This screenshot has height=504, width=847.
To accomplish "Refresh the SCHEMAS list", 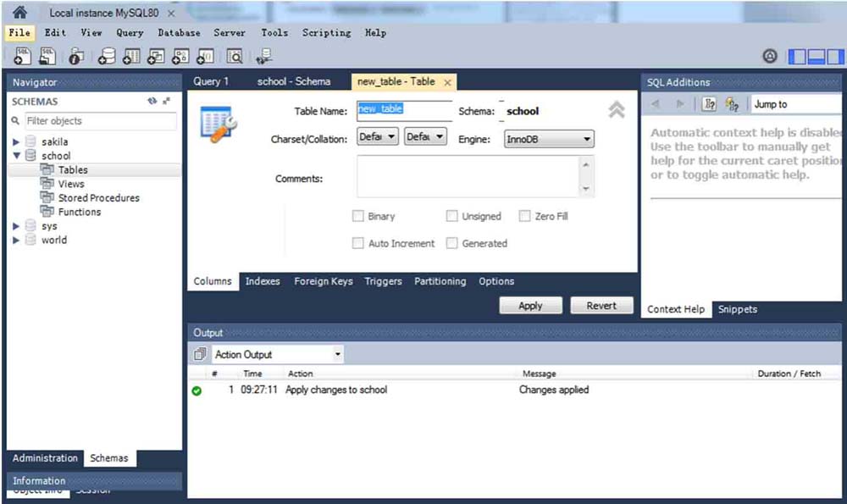I will [x=152, y=101].
